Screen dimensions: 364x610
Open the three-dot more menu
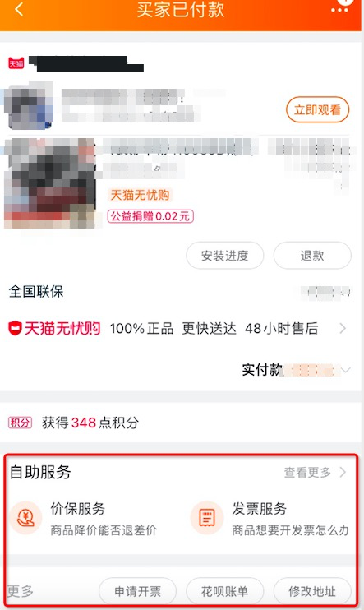click(339, 10)
